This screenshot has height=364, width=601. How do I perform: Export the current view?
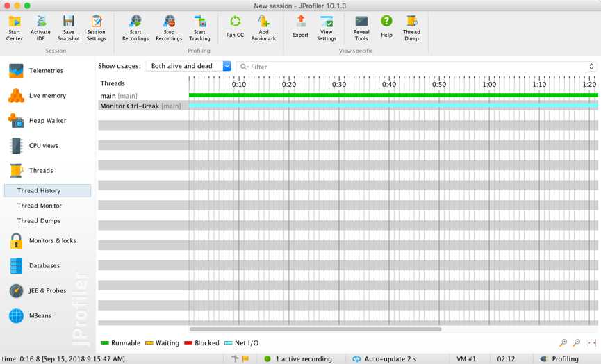pos(300,26)
